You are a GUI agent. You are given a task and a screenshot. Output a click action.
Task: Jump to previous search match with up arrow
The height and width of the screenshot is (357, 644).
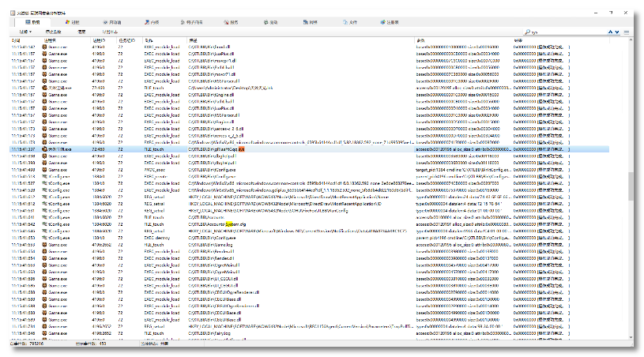pos(609,32)
